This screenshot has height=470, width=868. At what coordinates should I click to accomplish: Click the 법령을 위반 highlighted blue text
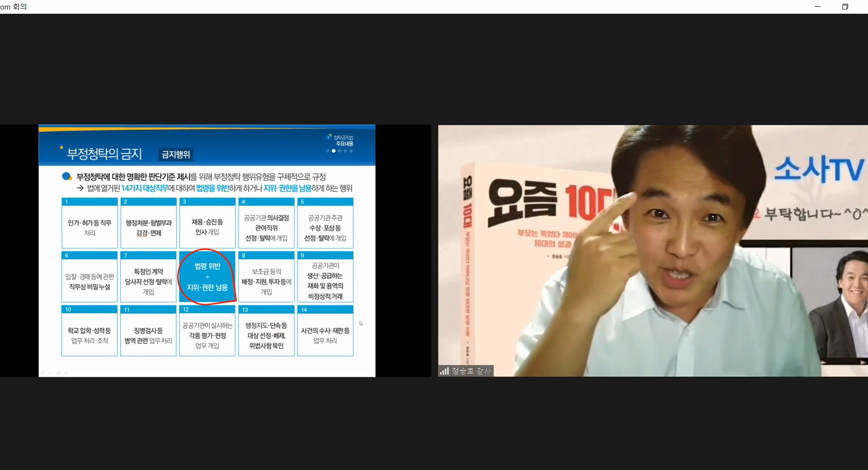[x=212, y=188]
